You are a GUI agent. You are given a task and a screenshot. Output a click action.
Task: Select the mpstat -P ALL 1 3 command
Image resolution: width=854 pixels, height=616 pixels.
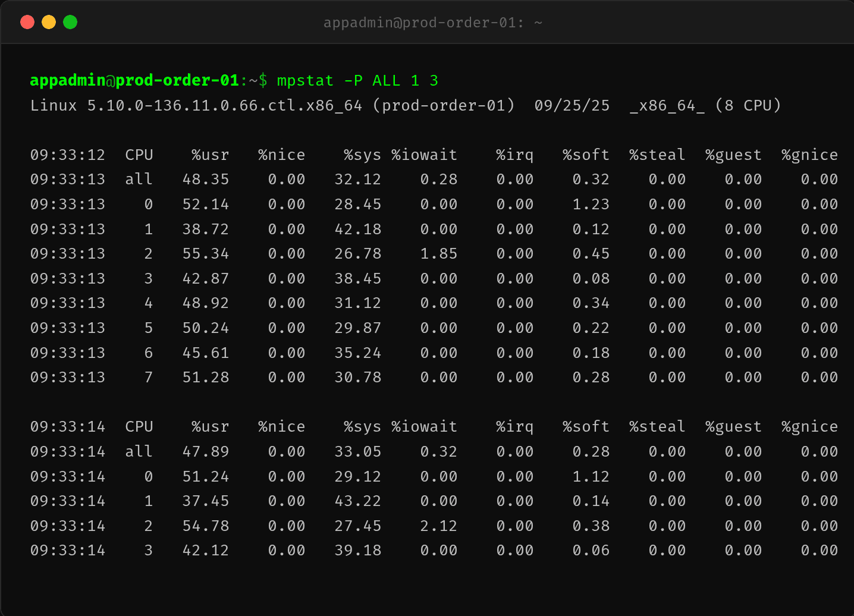[x=357, y=80]
